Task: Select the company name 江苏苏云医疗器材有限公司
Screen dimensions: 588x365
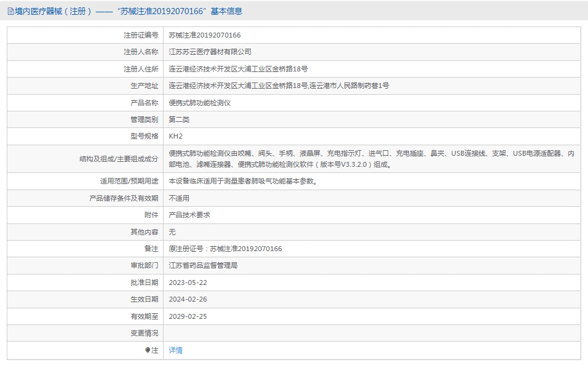Action: (207, 52)
